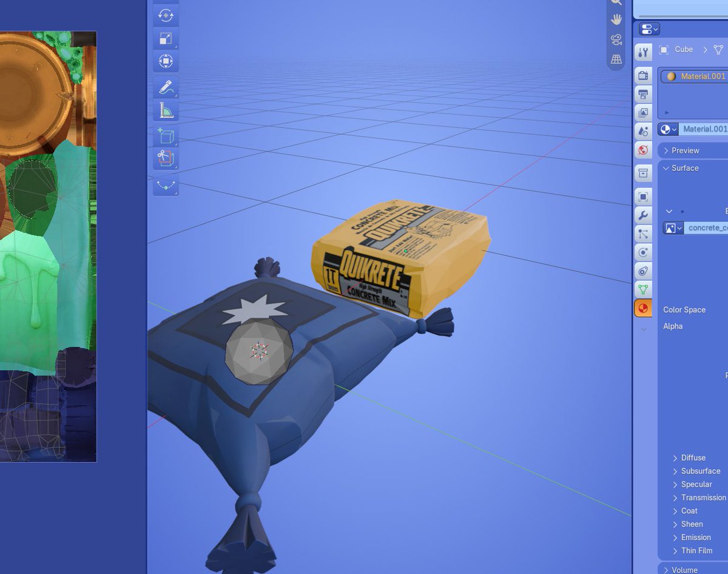This screenshot has height=574, width=728.
Task: Open the Object Constraints tab
Action: click(644, 271)
